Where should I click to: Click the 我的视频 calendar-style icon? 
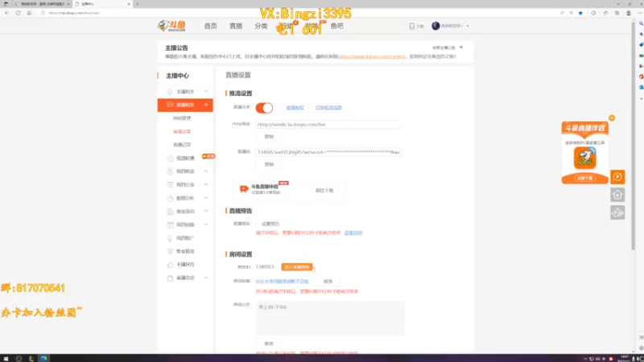click(170, 225)
